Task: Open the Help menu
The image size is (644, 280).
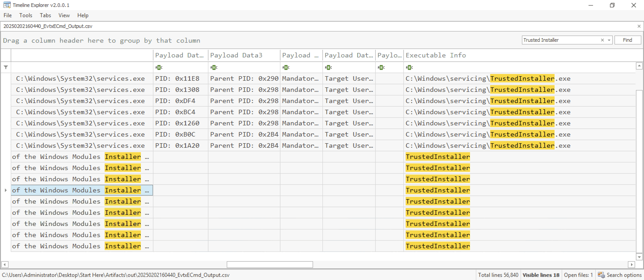Action: coord(83,15)
